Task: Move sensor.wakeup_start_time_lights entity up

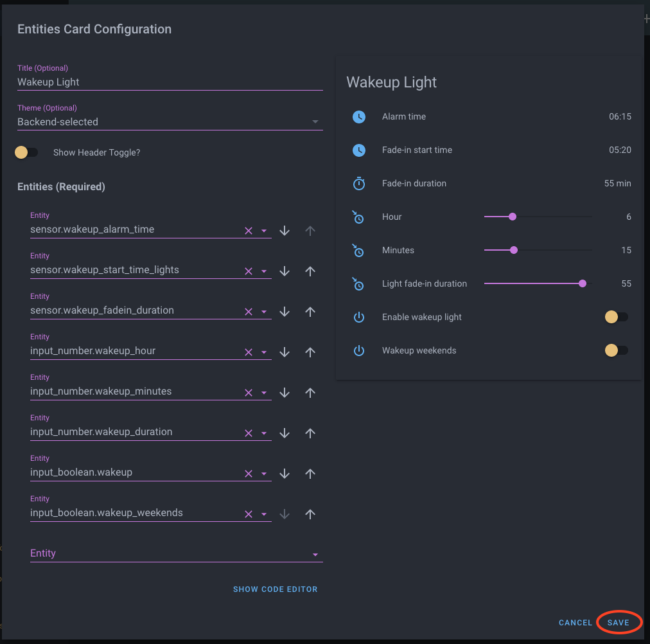Action: point(310,271)
